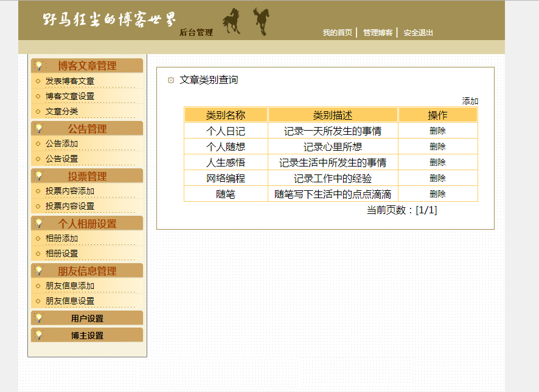Click the bullet icon before 相册设置

pos(38,254)
